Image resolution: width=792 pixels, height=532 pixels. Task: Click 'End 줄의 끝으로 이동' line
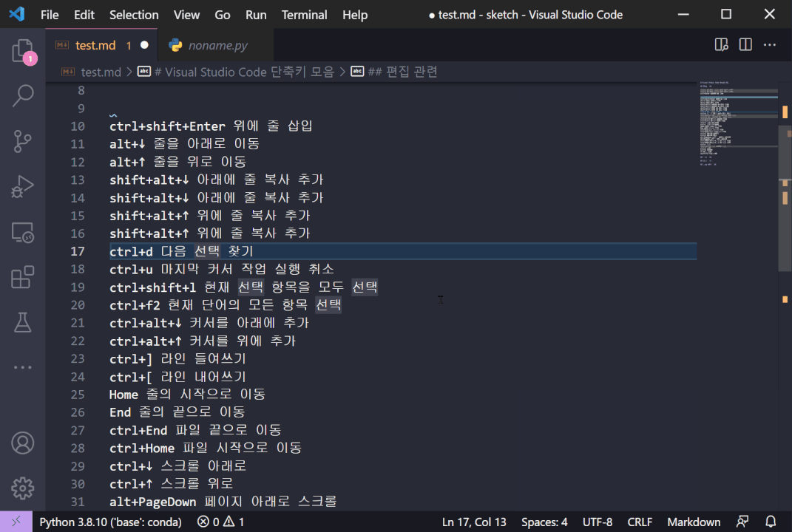click(177, 412)
